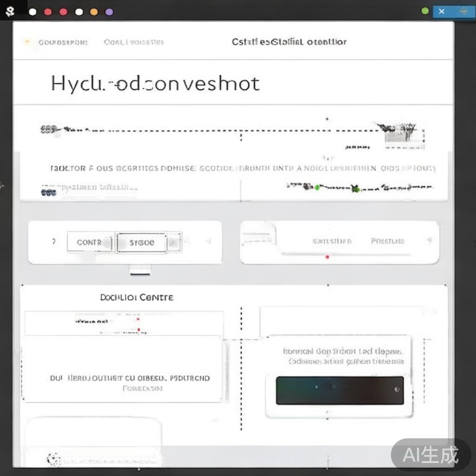Click the Docliuoi Centre heading
The image size is (476, 476).
point(137,297)
